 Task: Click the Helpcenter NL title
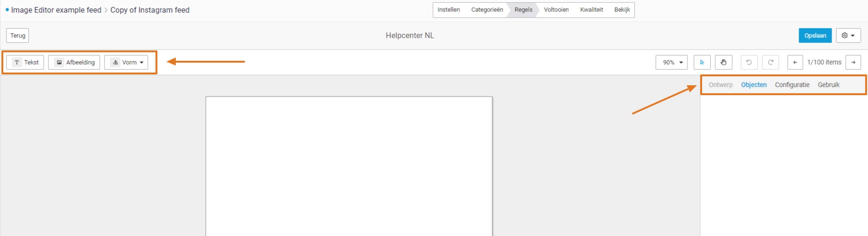click(x=410, y=35)
